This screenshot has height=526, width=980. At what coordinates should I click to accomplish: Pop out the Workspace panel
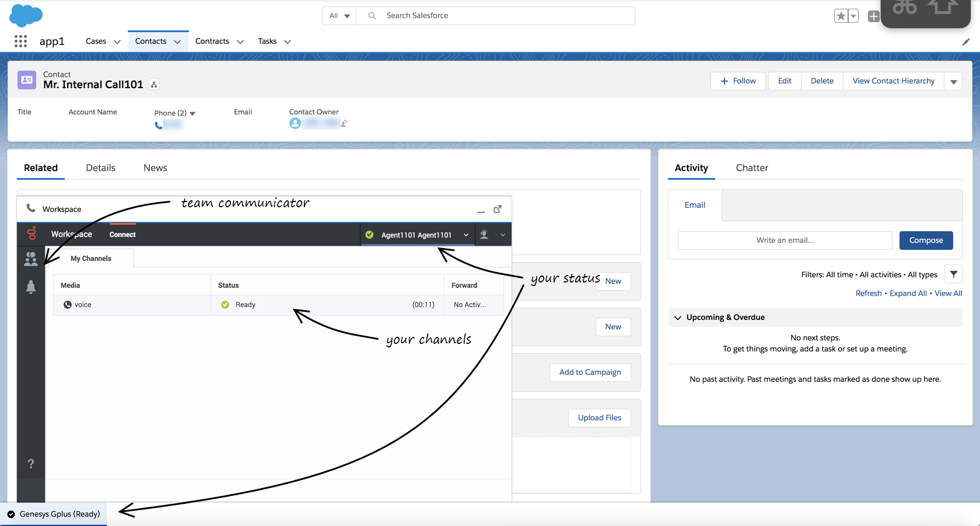498,209
